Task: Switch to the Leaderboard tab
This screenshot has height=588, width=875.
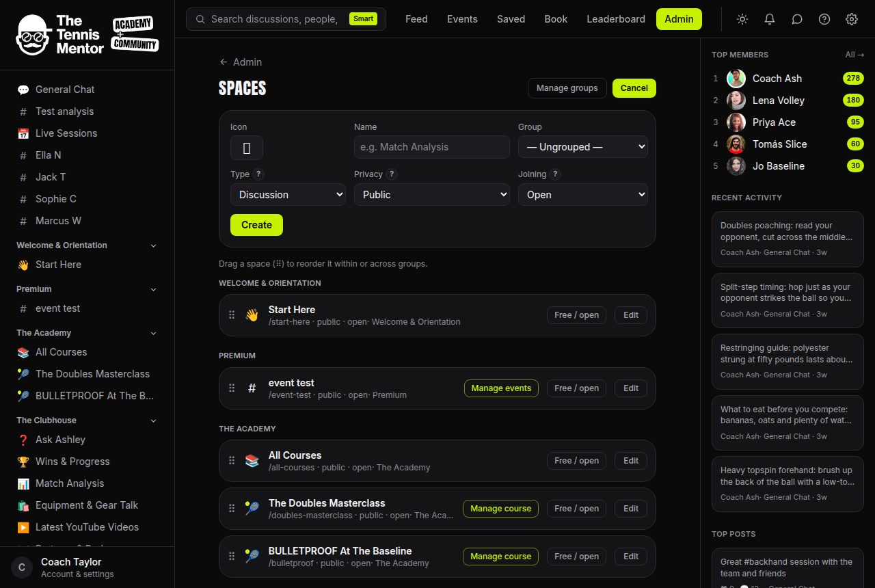Action: tap(616, 19)
